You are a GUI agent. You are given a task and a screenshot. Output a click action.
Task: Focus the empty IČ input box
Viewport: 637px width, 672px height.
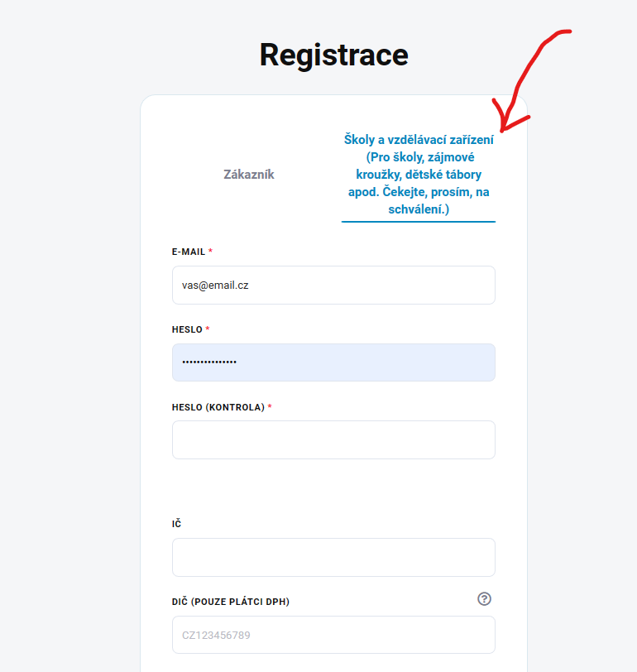click(333, 557)
